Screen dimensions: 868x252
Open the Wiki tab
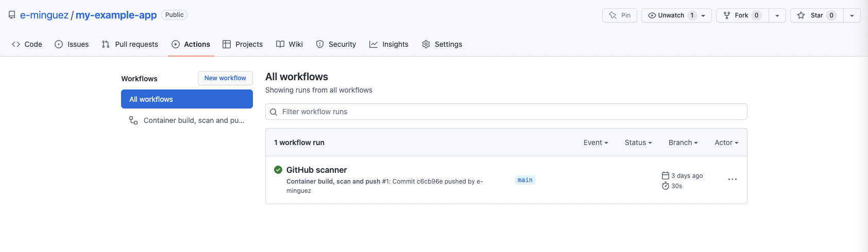coord(290,44)
